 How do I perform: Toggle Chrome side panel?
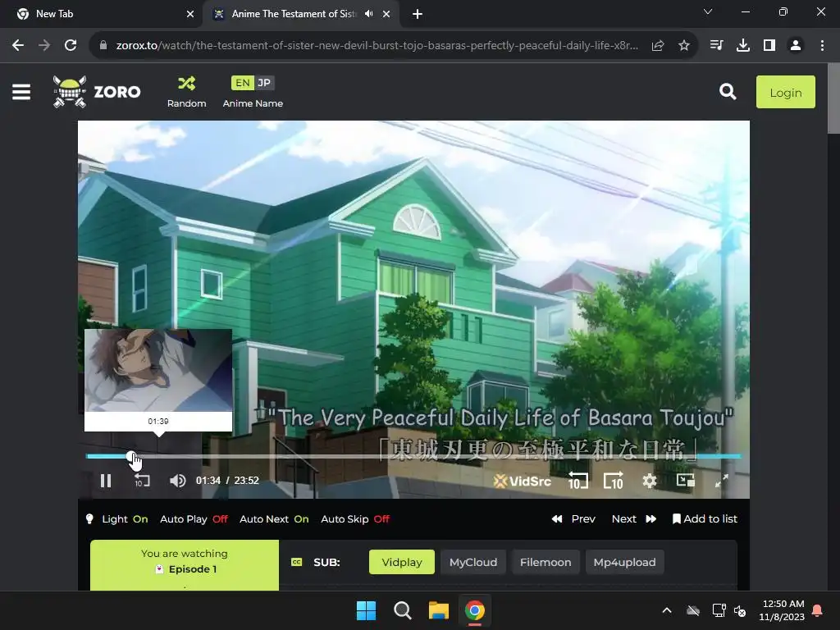(769, 46)
